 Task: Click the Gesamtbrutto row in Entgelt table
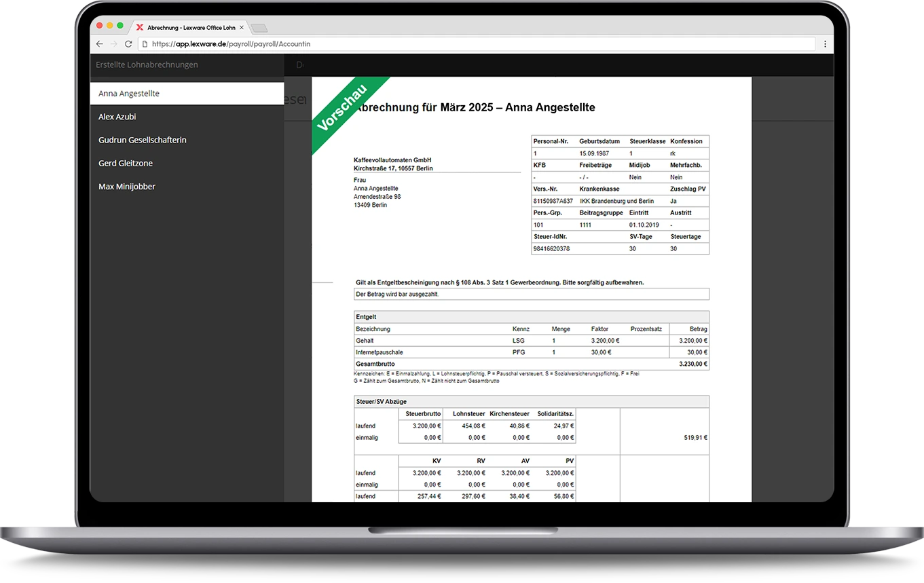click(531, 364)
